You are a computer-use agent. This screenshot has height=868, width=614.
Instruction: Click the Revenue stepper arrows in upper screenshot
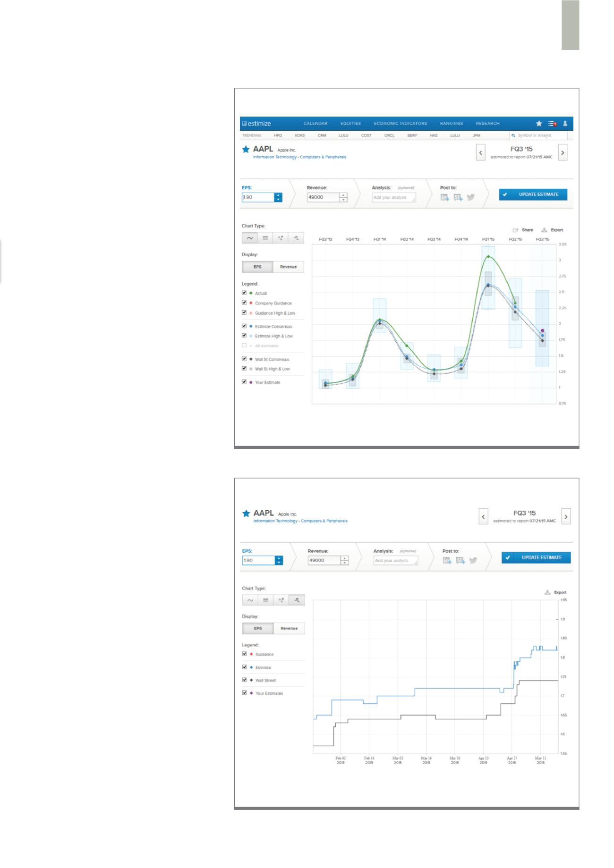(x=343, y=197)
